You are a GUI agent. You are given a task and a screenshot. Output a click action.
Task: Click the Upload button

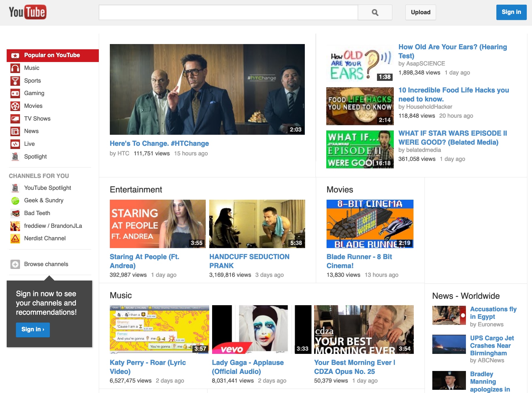[420, 12]
